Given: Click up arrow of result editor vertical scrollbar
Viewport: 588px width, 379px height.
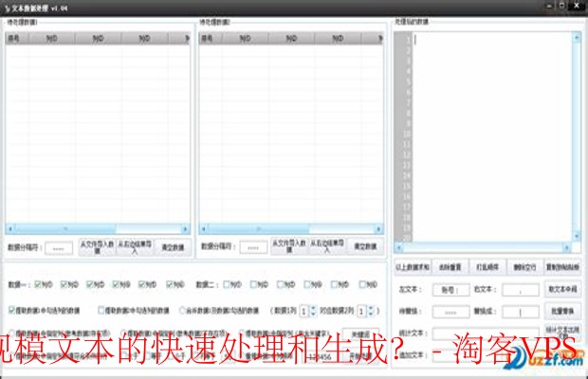Looking at the screenshot, I should coord(577,37).
